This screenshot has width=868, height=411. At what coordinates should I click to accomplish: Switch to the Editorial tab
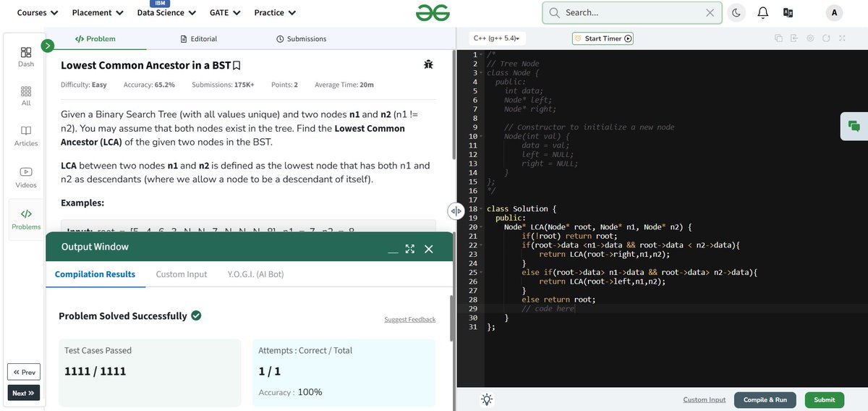(198, 39)
